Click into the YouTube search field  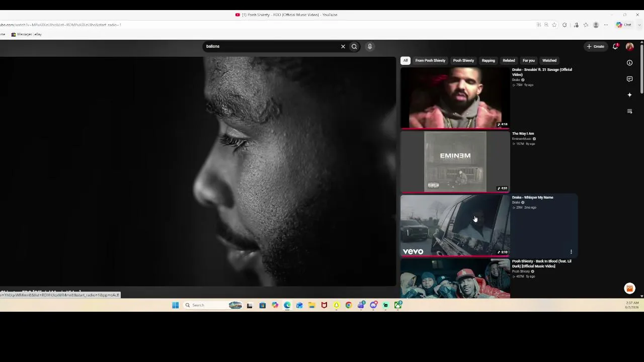tap(272, 46)
